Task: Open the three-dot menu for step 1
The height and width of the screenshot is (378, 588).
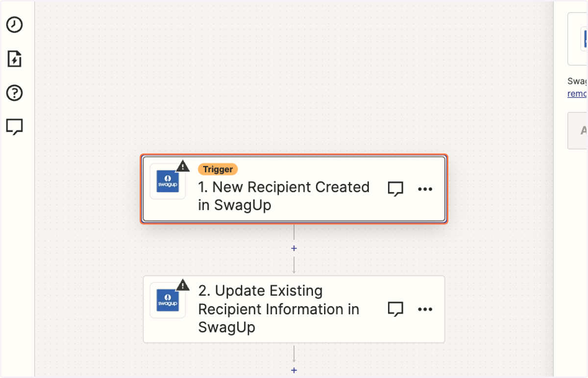Action: (x=425, y=189)
